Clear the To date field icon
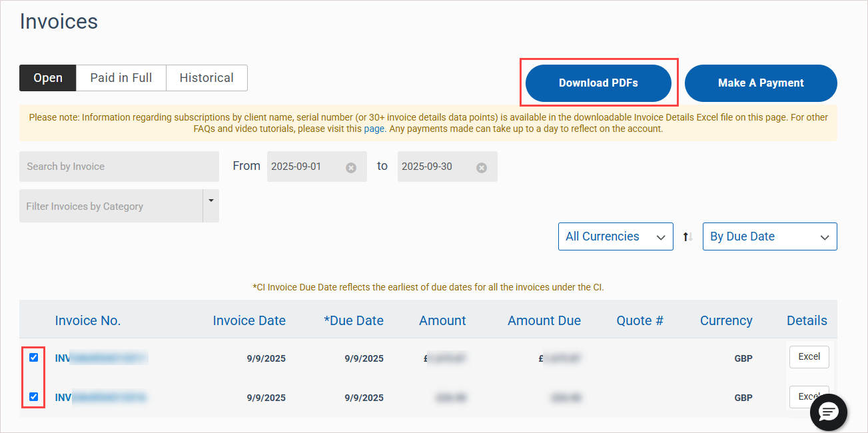The image size is (868, 433). [x=482, y=168]
